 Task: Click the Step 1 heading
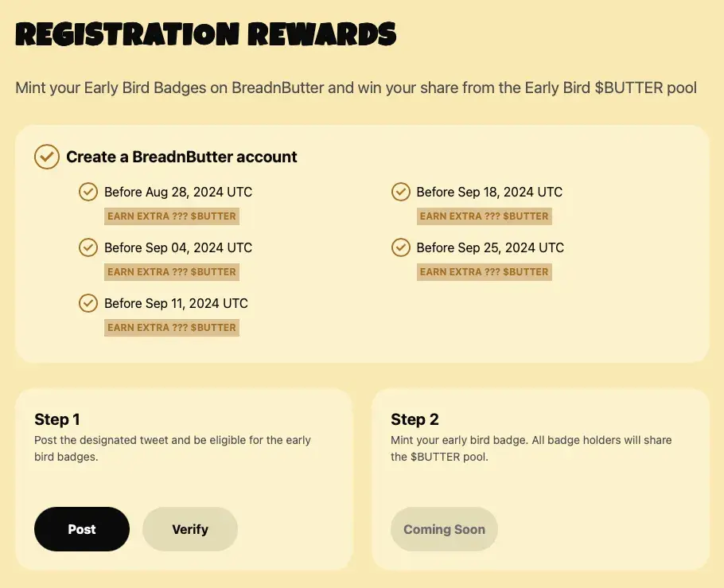[57, 419]
